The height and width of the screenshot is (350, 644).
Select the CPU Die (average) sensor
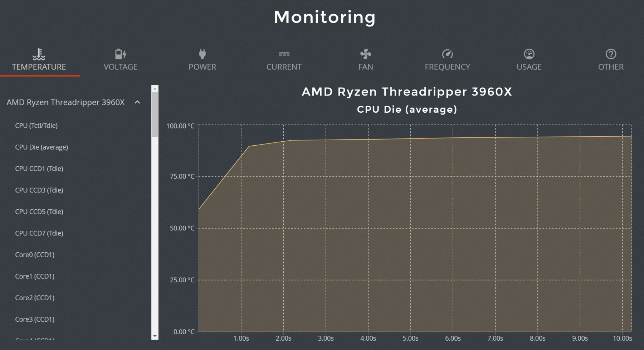point(42,147)
